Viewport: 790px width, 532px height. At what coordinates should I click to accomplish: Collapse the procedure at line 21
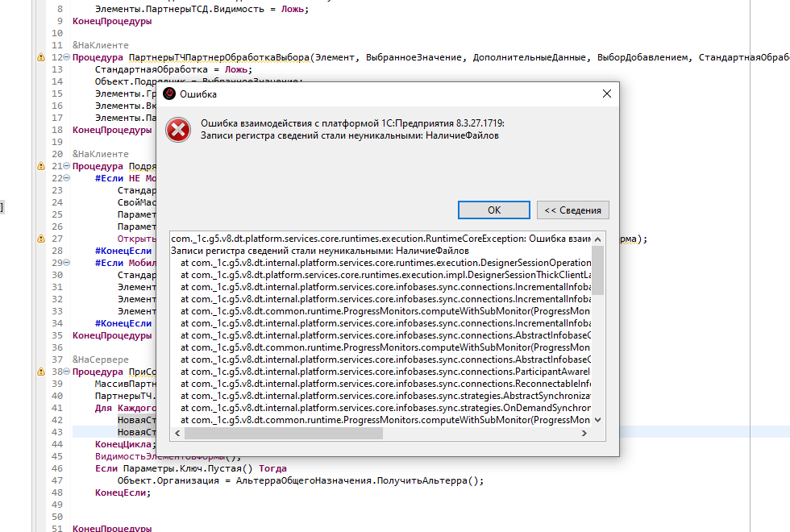(67, 166)
